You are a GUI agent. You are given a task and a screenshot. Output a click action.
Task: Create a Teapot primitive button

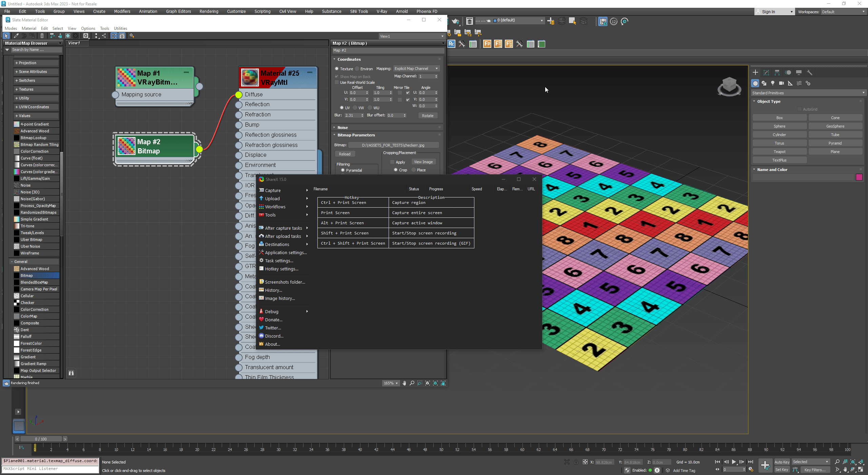(779, 152)
